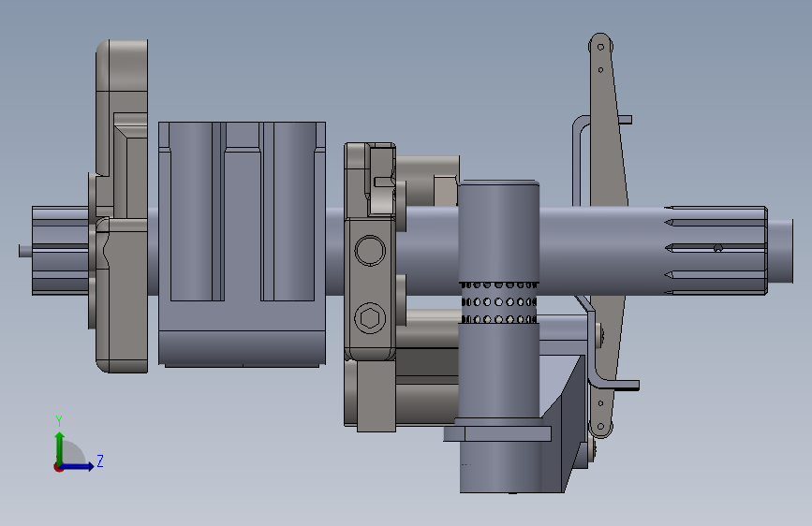Select the hex socket bolt head
The image size is (812, 526).
click(370, 318)
